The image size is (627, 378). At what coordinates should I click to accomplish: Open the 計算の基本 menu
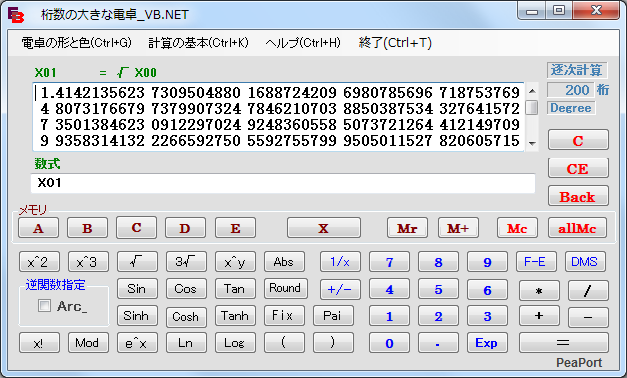(198, 42)
